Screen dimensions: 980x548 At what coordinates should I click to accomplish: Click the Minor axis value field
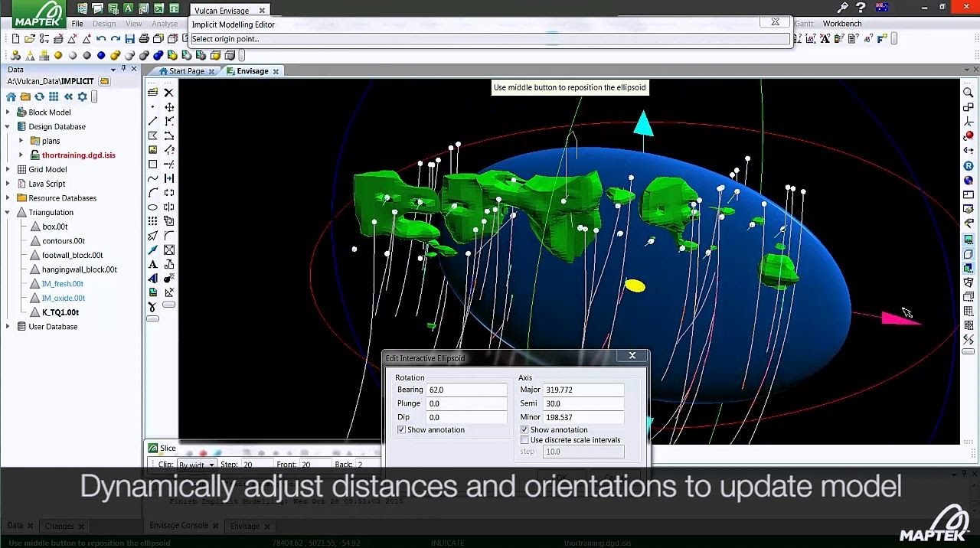(583, 418)
